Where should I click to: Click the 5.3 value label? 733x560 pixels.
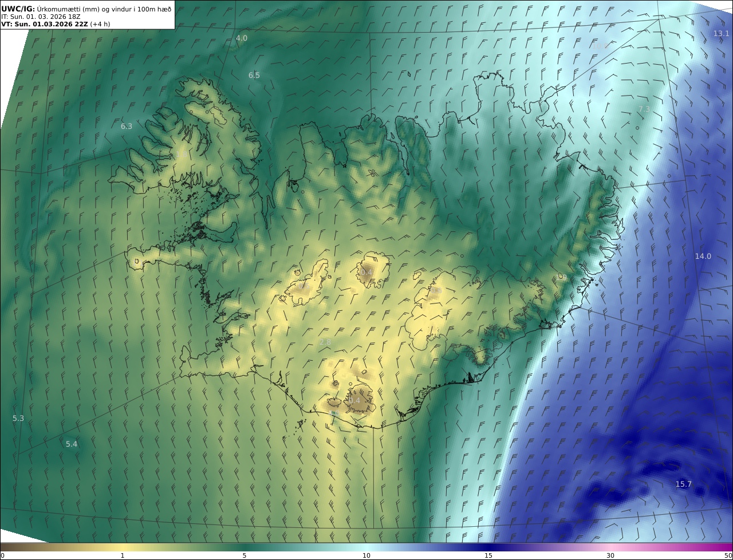(x=18, y=419)
